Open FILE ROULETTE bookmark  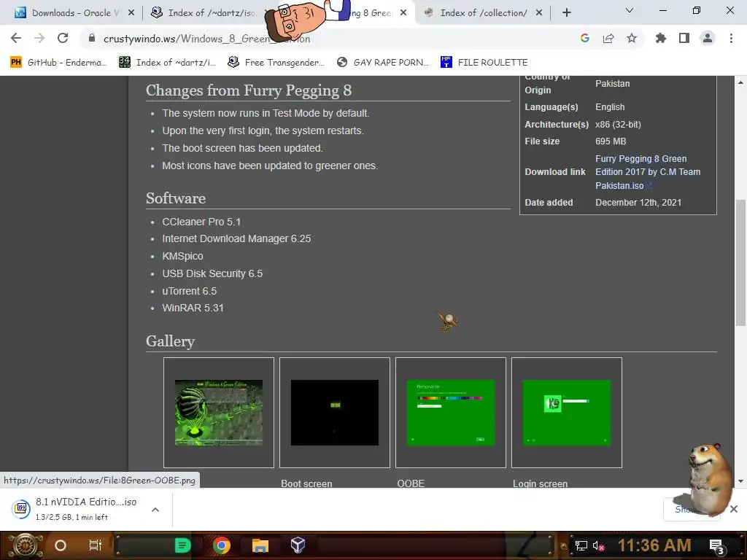coord(484,63)
